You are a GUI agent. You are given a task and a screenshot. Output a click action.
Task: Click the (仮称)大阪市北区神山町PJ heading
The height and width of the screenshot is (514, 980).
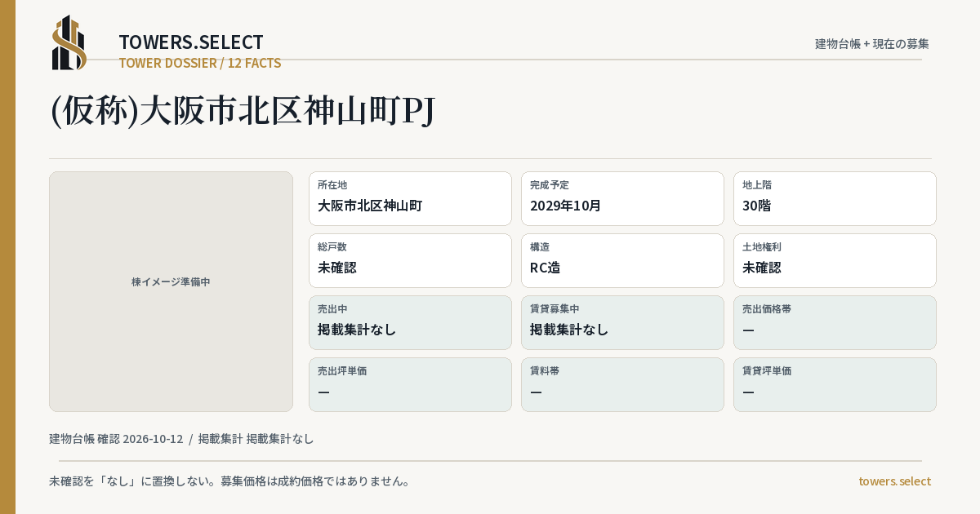point(243,111)
